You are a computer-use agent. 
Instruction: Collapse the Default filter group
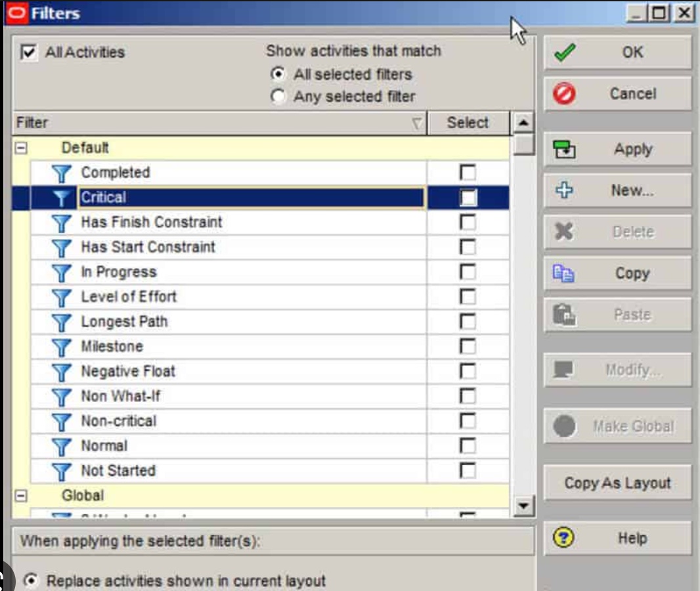pos(21,148)
